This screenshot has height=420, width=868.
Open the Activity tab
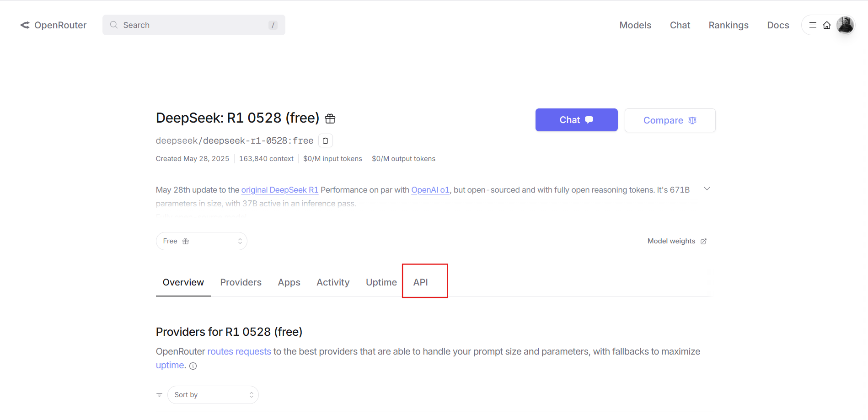click(x=333, y=282)
